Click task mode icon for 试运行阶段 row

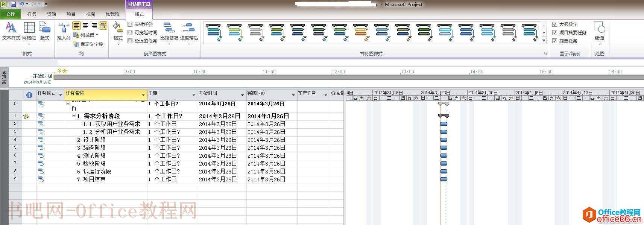coord(41,172)
